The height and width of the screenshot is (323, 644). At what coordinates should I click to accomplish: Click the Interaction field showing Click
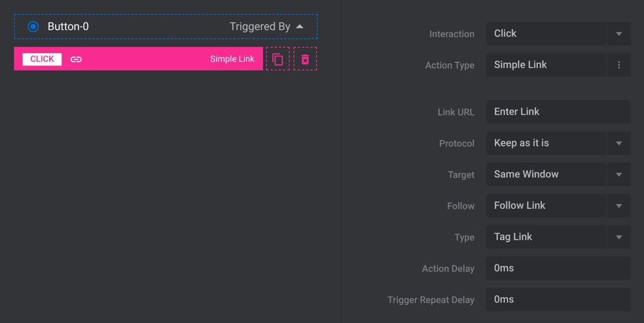pyautogui.click(x=546, y=34)
